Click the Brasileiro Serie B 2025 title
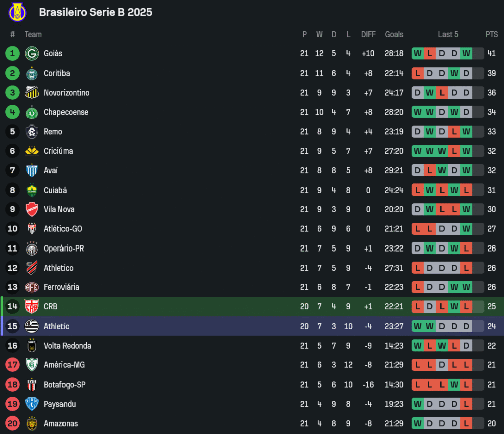 (95, 12)
